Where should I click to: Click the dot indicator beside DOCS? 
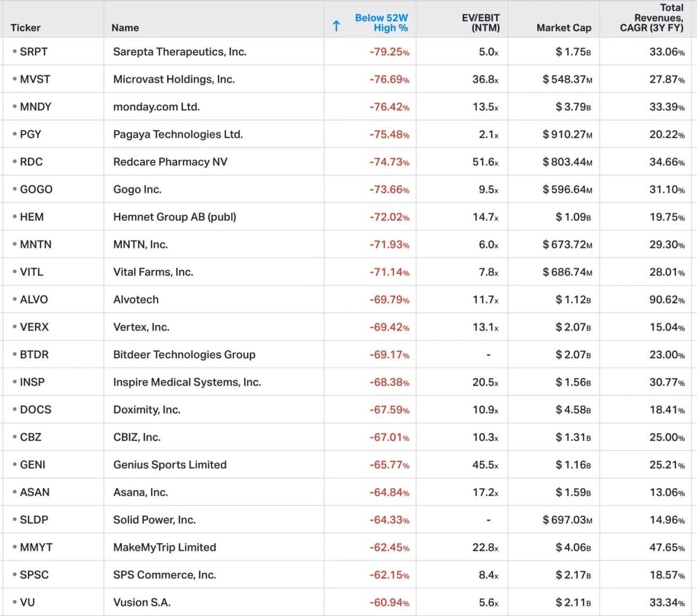pos(15,409)
